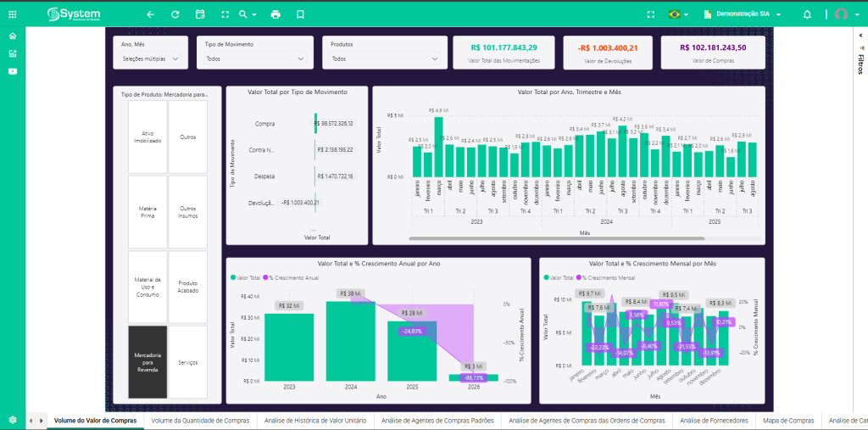Open the calendar schedule icon
Image resolution: width=868 pixels, height=430 pixels.
[x=200, y=14]
